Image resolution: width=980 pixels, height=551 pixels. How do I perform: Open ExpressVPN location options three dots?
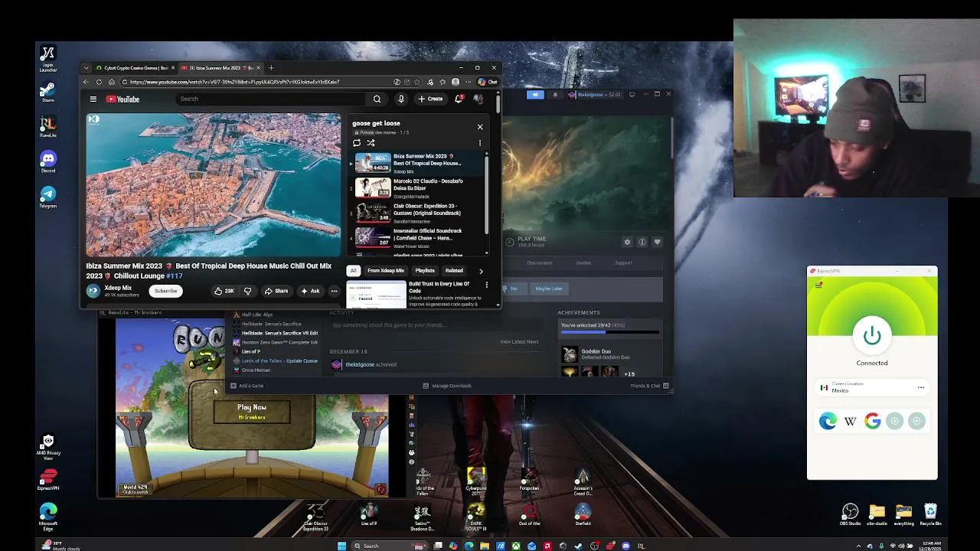point(921,387)
